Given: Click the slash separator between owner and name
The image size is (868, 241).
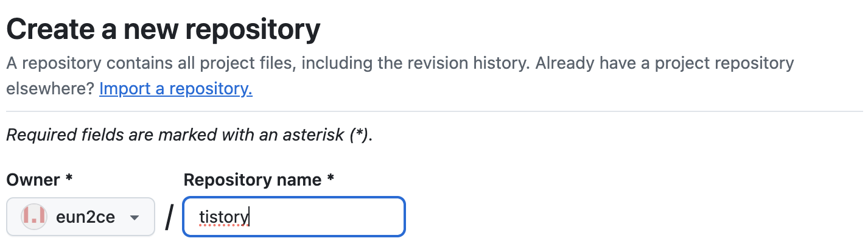Looking at the screenshot, I should [x=169, y=217].
